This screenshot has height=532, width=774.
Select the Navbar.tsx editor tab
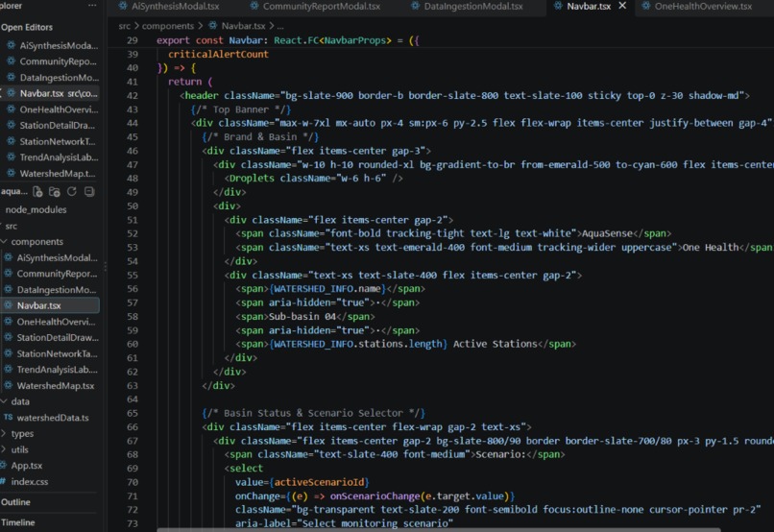click(x=589, y=7)
